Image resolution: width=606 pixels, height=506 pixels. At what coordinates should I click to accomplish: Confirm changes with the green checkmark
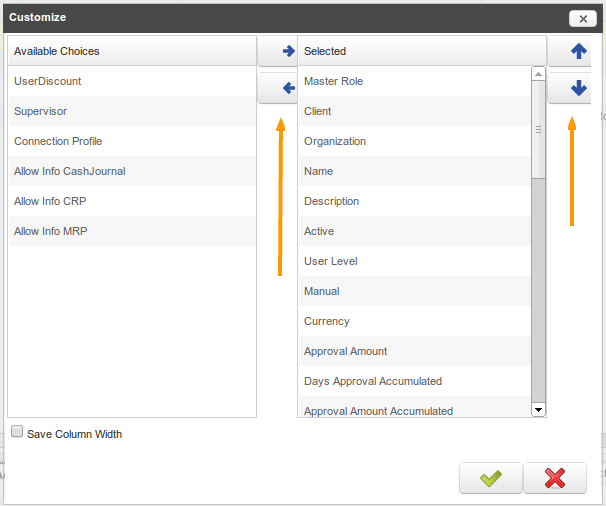[490, 478]
